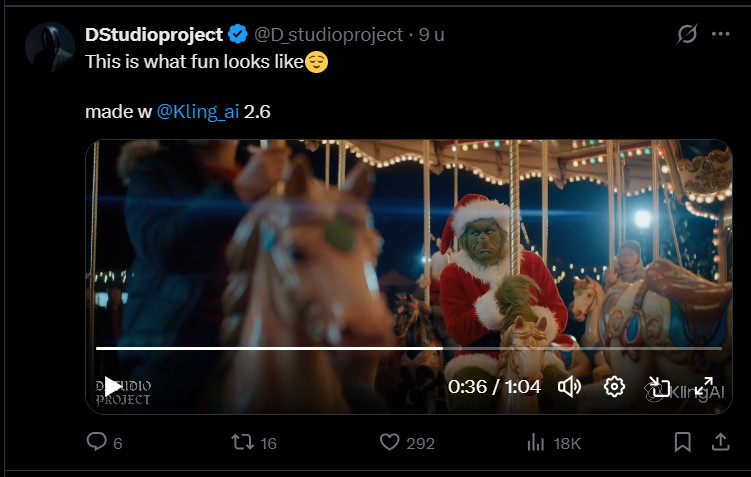Image resolution: width=751 pixels, height=477 pixels.
Task: Bookmark this post
Action: click(x=682, y=442)
